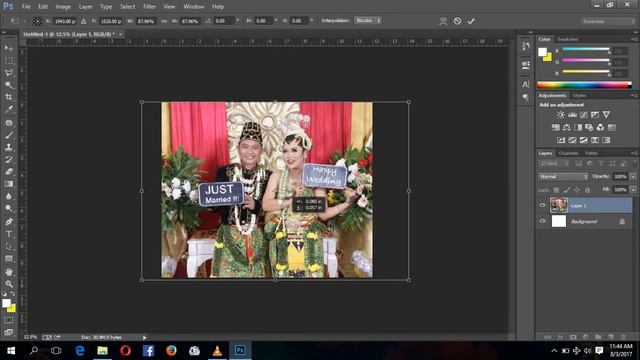This screenshot has width=640, height=360.
Task: Click the color spectrum ramp
Action: [x=584, y=85]
